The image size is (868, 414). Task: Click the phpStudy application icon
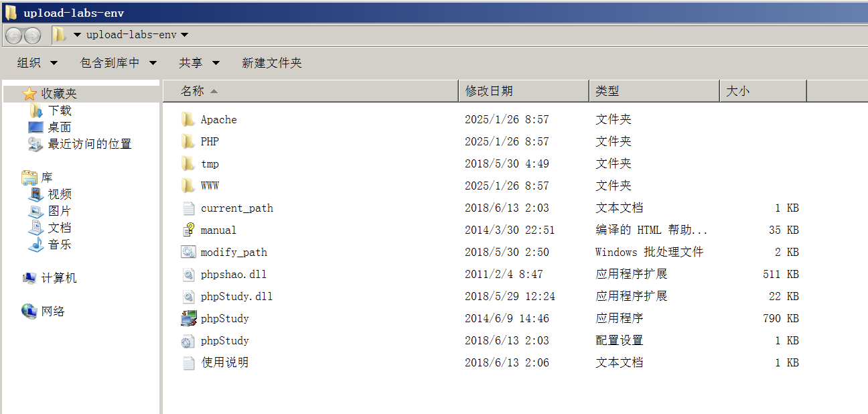(x=188, y=319)
